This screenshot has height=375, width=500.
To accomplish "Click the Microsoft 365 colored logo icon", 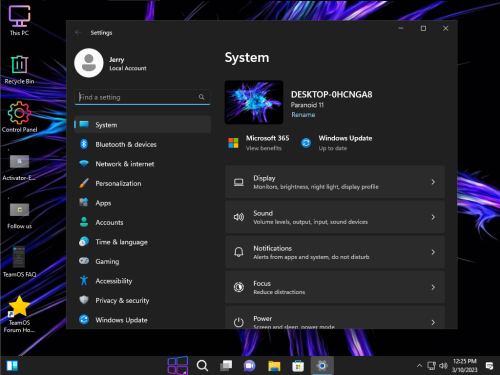I will (233, 143).
